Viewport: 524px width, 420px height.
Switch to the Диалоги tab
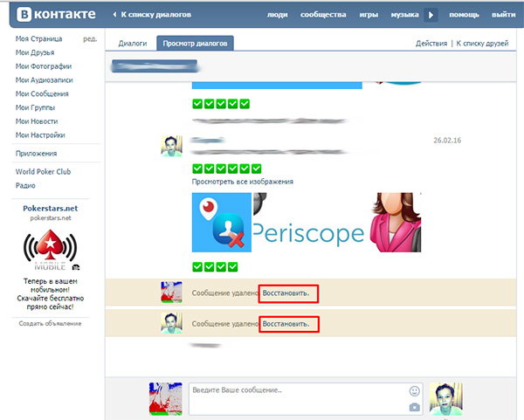tap(133, 43)
